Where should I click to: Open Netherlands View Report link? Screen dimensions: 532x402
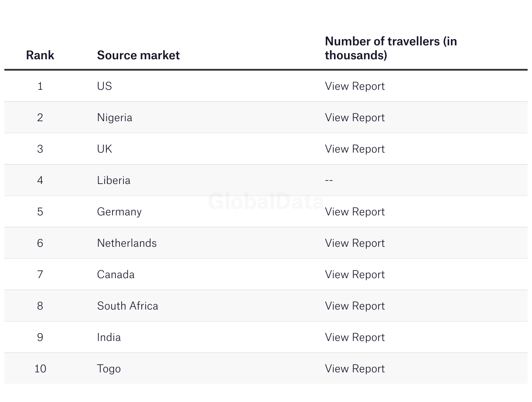point(355,243)
